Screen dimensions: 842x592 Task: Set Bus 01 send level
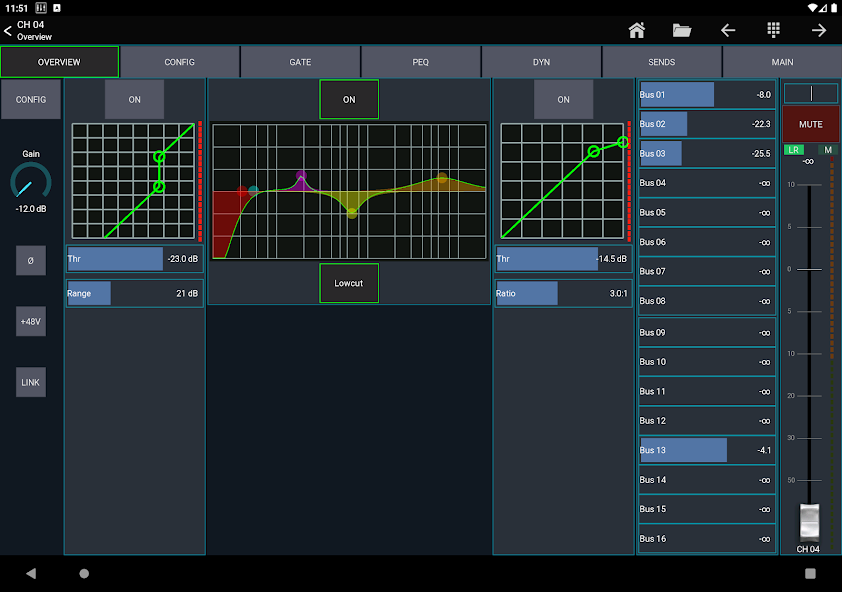pyautogui.click(x=707, y=95)
